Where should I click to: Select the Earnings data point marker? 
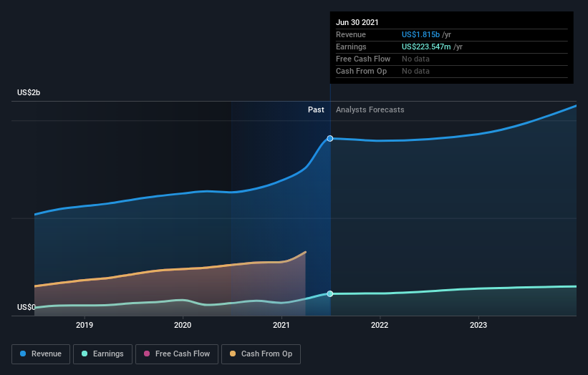click(330, 293)
